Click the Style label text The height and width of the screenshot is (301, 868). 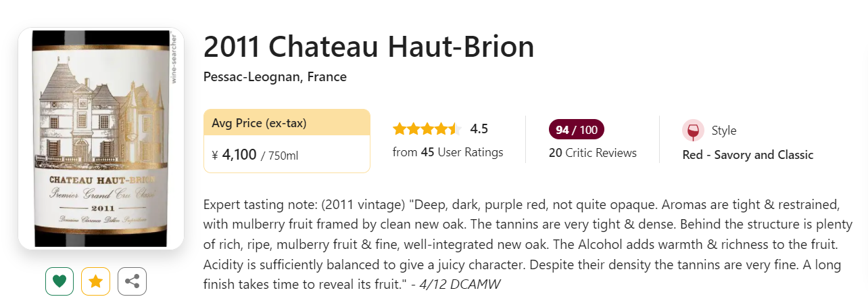point(724,131)
